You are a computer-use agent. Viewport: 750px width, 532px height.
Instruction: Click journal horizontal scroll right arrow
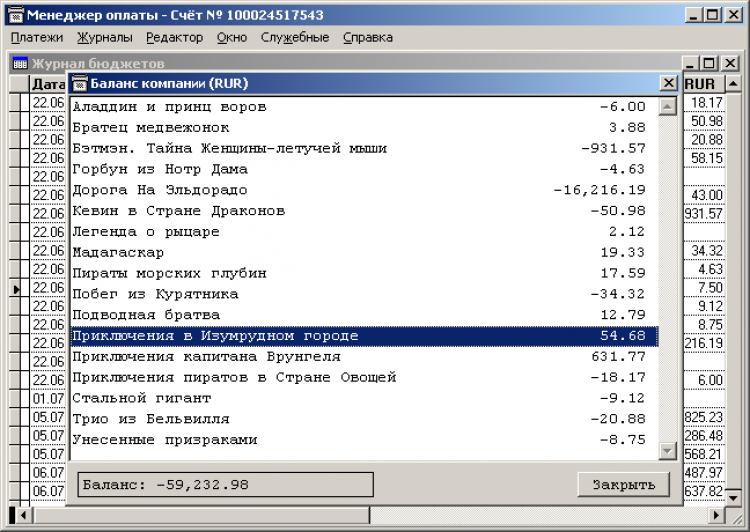[716, 515]
